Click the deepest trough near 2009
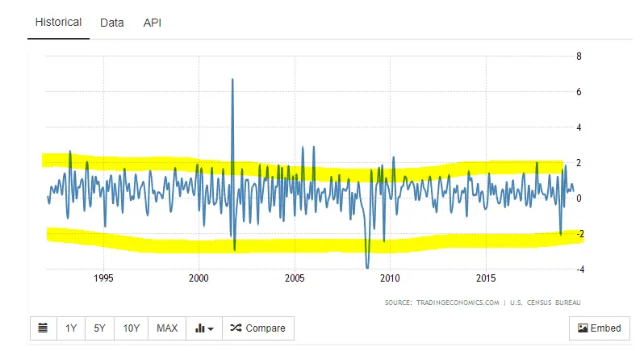 [x=367, y=266]
